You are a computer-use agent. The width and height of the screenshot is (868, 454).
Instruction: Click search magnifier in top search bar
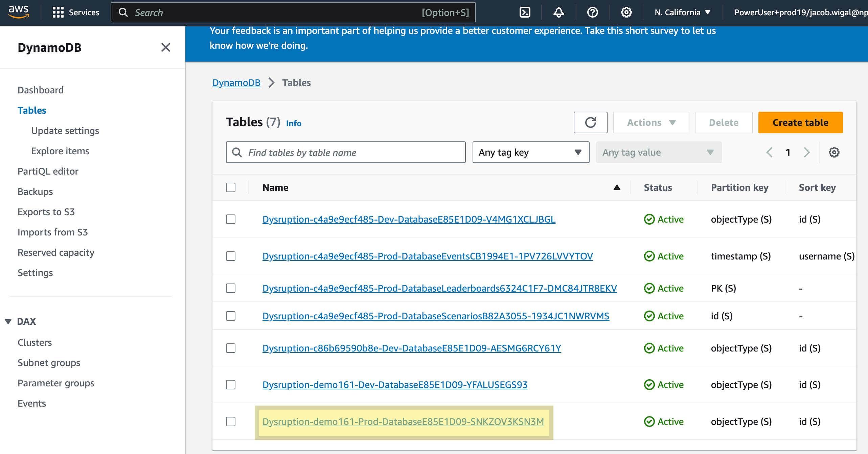[x=123, y=13]
